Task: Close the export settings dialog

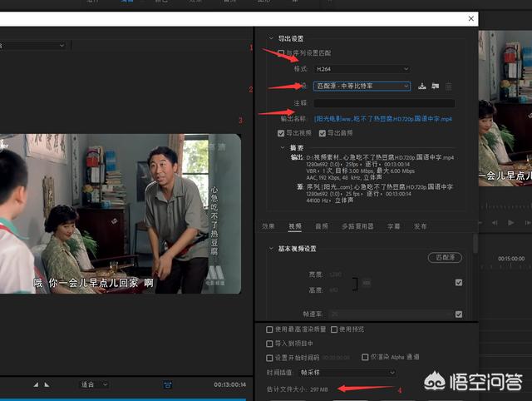Action: click(471, 18)
